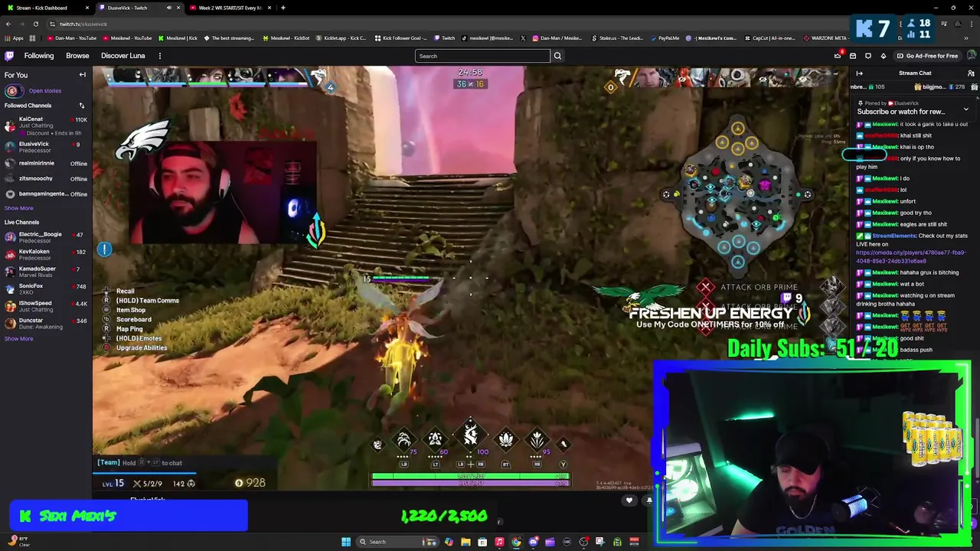Expand the pinned chat message chevron

965,110
